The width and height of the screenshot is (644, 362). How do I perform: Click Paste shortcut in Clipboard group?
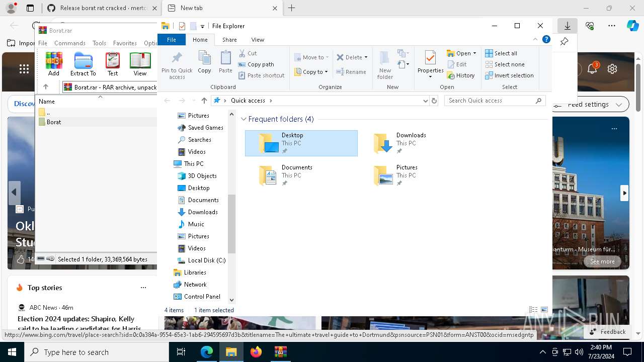coord(262,75)
